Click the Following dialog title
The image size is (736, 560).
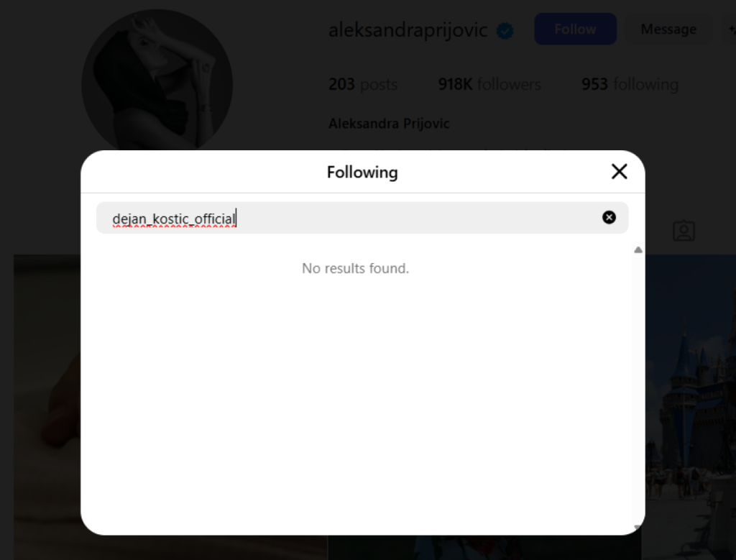[x=362, y=173]
